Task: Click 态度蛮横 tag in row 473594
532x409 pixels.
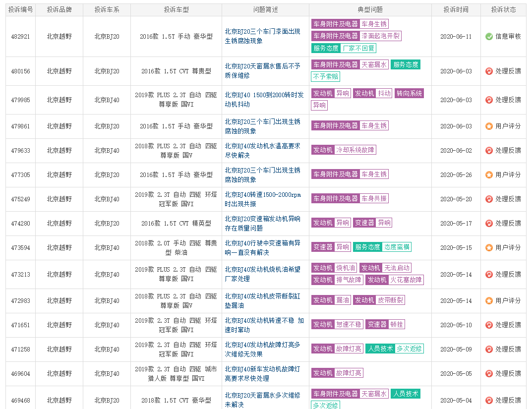Action: click(x=397, y=247)
